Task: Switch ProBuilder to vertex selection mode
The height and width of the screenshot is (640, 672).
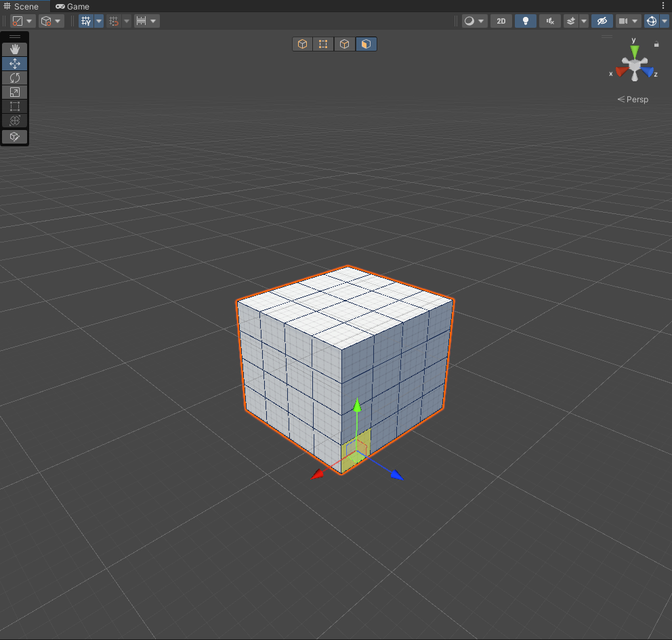Action: (x=323, y=44)
